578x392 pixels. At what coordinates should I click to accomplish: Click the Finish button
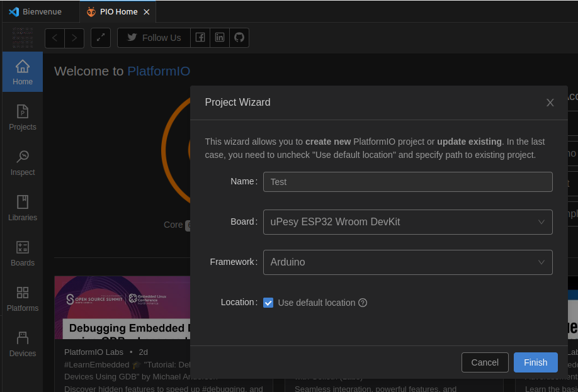click(536, 362)
